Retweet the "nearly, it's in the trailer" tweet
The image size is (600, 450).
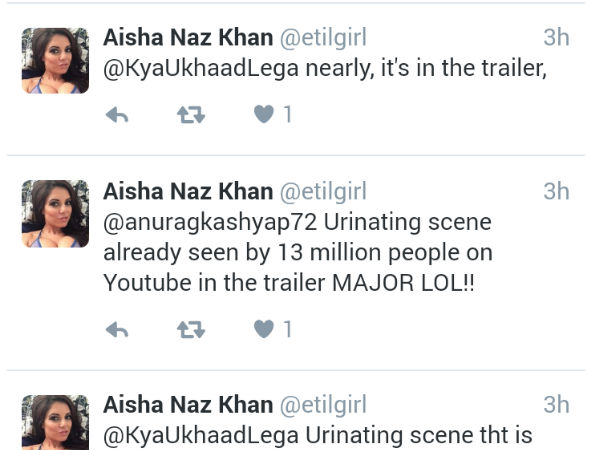tap(189, 116)
